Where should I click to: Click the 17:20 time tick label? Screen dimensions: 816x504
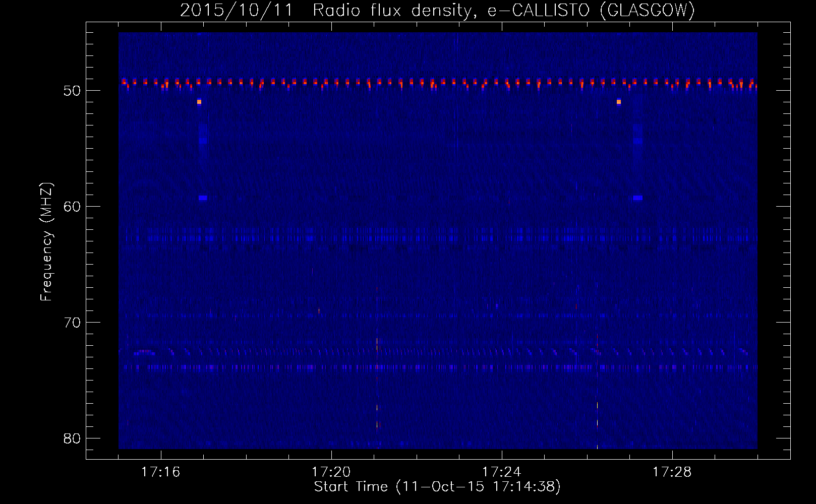pyautogui.click(x=331, y=472)
